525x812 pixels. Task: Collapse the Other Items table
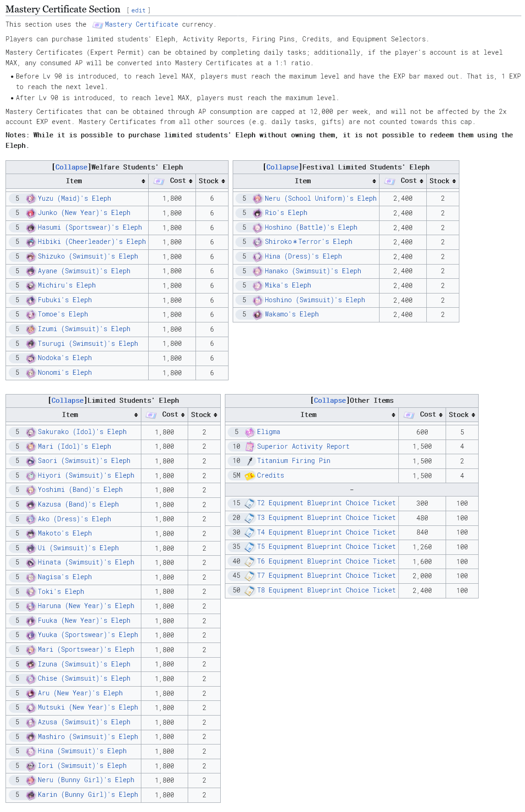click(x=330, y=400)
